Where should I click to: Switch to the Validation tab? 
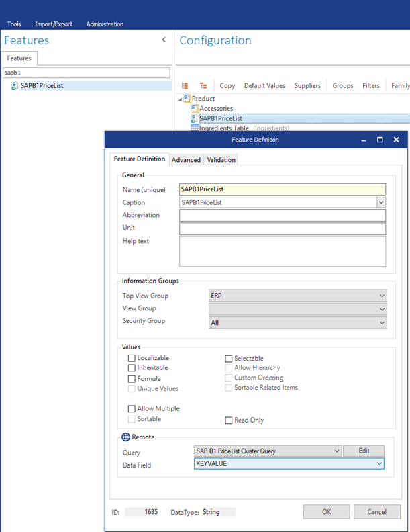coord(221,159)
